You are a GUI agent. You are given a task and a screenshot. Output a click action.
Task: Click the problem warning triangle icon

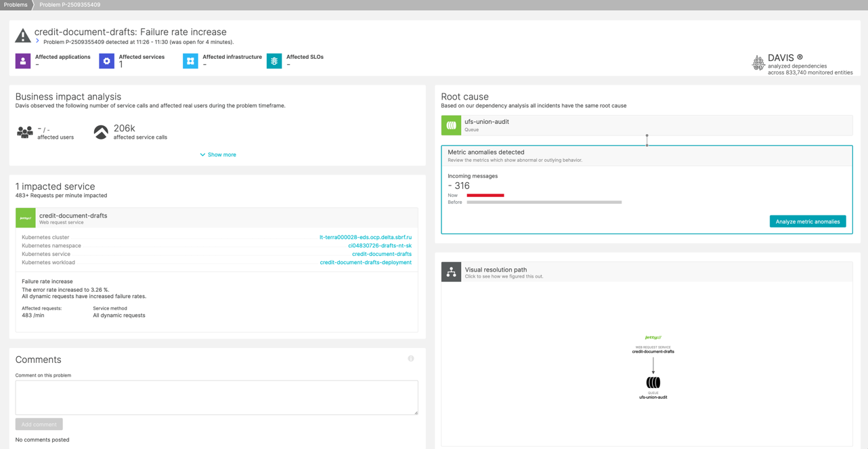[22, 34]
